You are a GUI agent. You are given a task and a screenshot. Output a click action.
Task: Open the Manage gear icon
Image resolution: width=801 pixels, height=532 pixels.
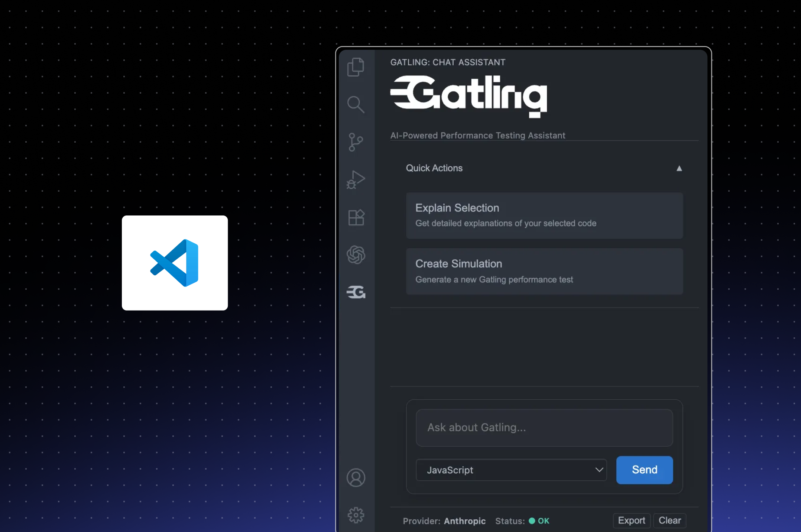tap(356, 515)
